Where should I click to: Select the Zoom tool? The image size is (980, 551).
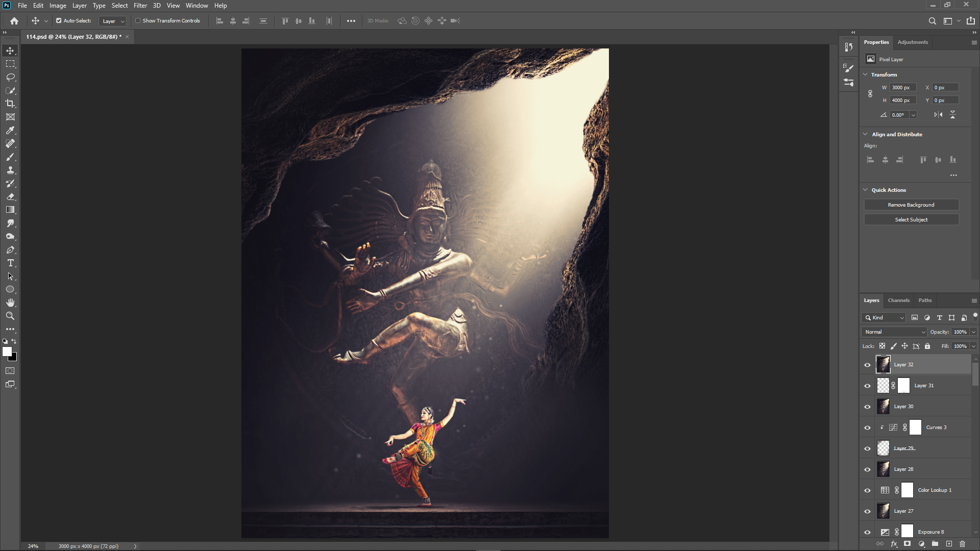(x=10, y=316)
